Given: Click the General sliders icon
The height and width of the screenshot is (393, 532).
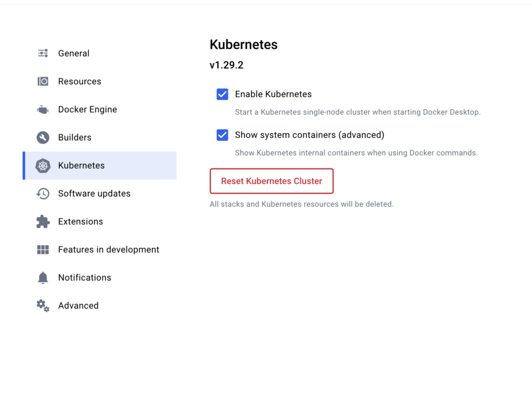Looking at the screenshot, I should click(x=43, y=54).
